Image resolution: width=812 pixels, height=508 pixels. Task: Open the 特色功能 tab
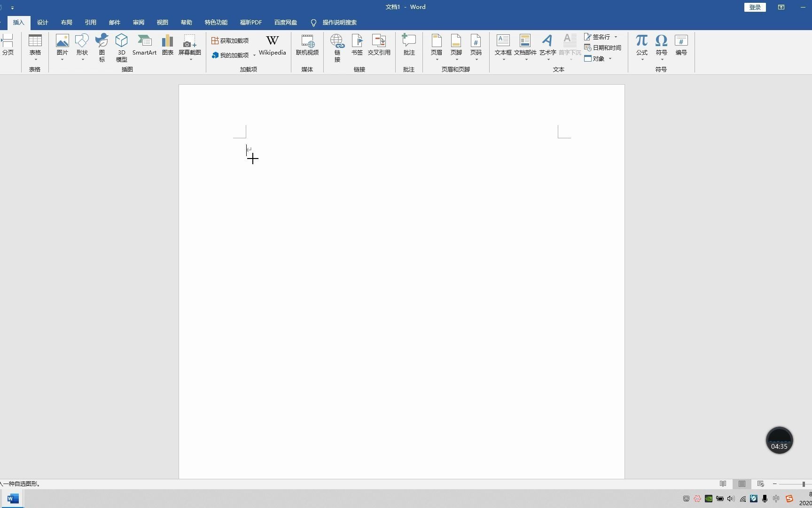pos(216,23)
